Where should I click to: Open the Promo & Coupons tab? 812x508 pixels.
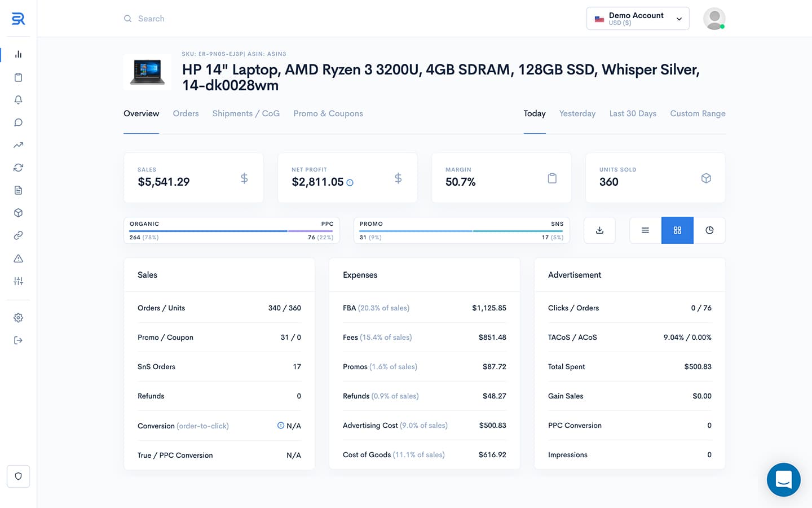328,113
